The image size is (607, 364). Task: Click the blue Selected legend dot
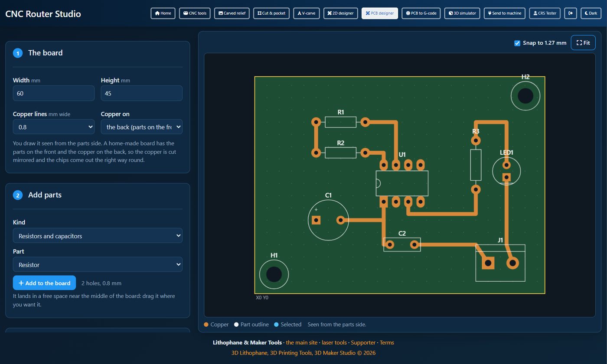pyautogui.click(x=276, y=325)
